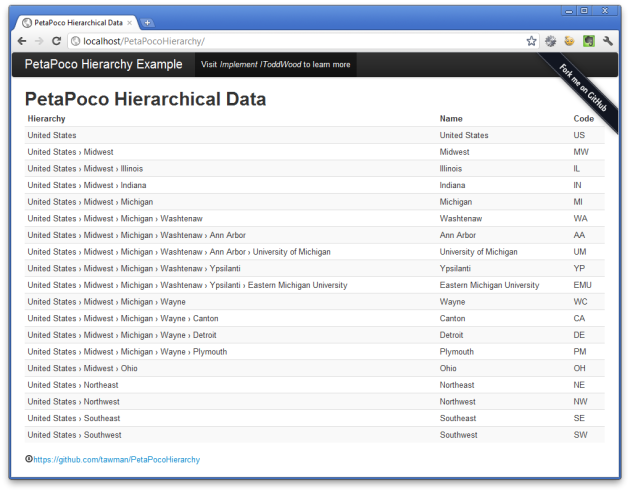This screenshot has width=630, height=492.
Task: Bookmark this page with the star icon
Action: pos(531,41)
